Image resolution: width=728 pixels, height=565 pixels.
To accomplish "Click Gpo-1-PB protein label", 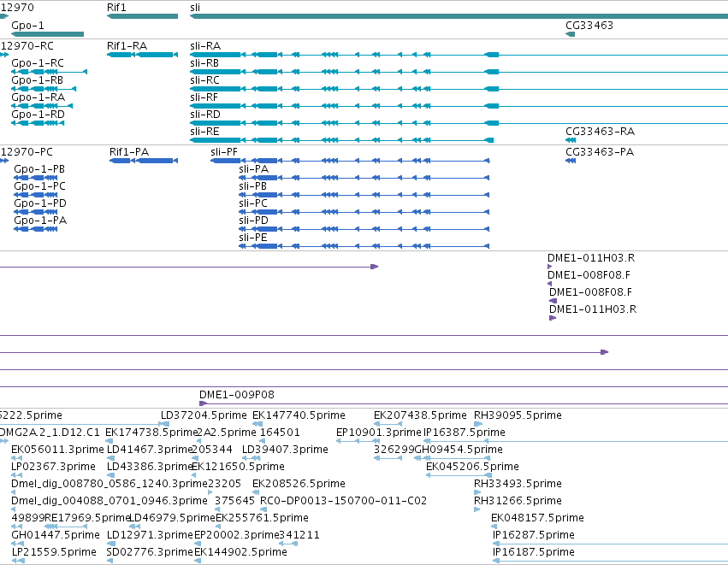I will (39, 169).
